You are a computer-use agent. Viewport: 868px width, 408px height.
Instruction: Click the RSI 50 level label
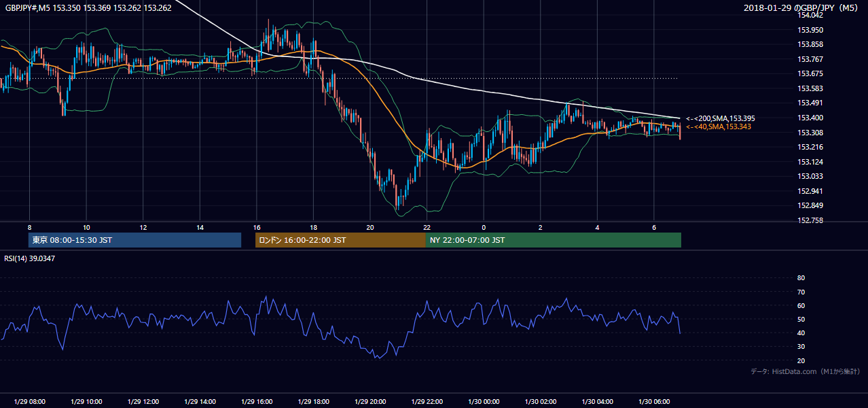[x=801, y=319]
